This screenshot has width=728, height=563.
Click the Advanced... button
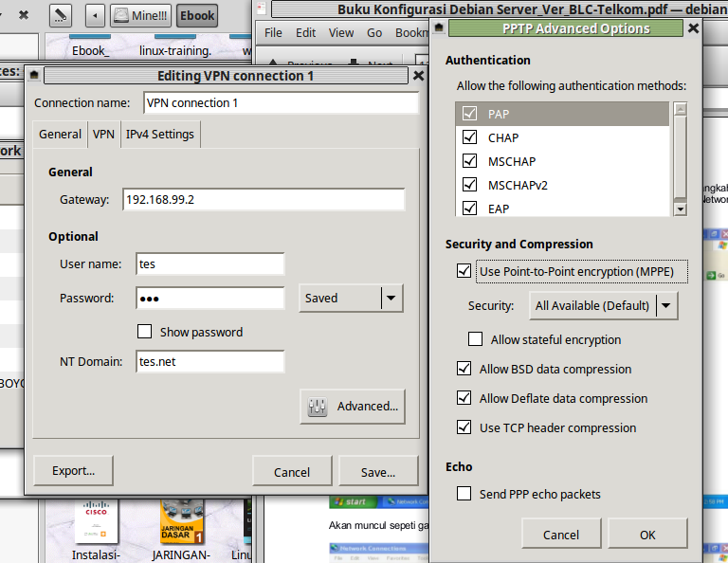click(353, 407)
